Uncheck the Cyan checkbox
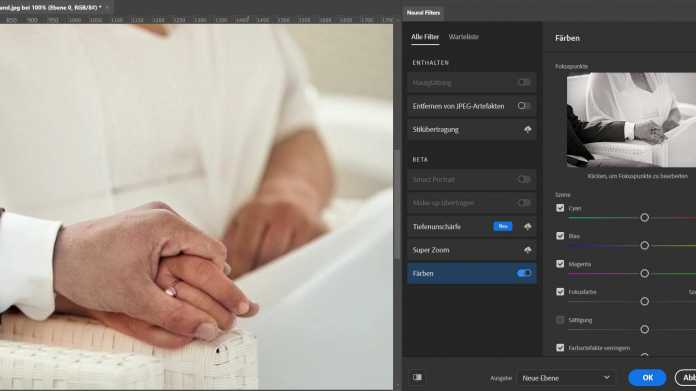The width and height of the screenshot is (696, 391). tap(560, 208)
